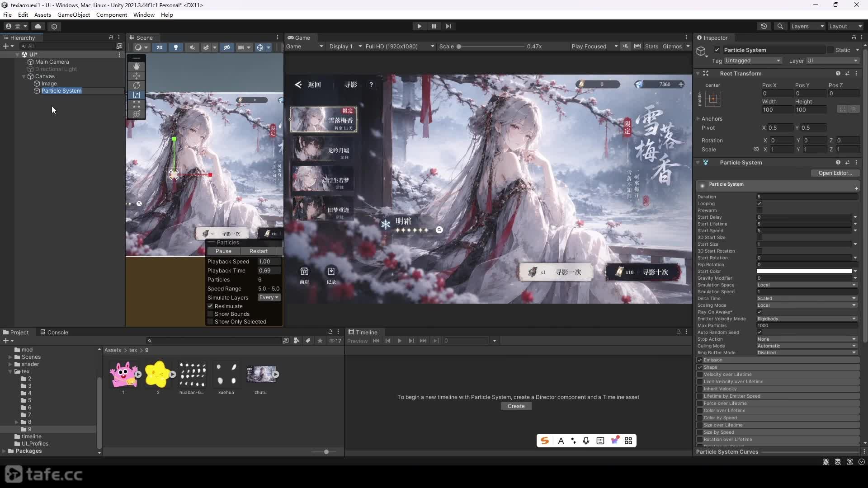Toggle 2D mode in Scene view

[x=160, y=47]
